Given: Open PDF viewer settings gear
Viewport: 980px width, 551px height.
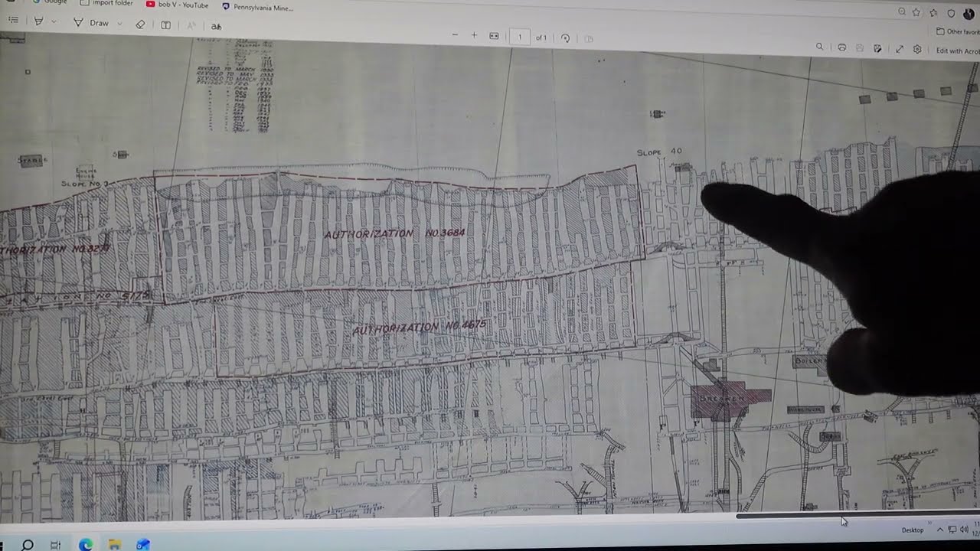Looking at the screenshot, I should (x=917, y=49).
